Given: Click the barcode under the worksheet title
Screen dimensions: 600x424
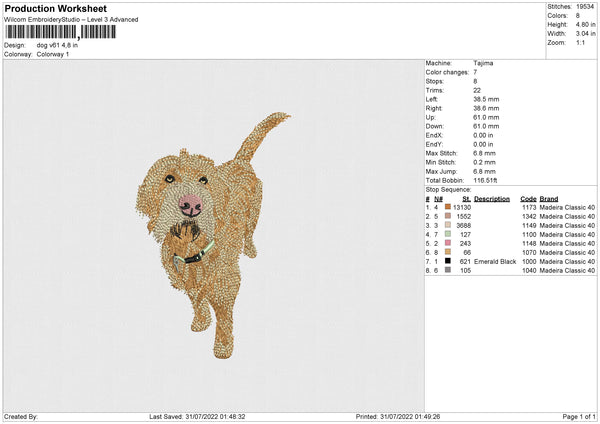Looking at the screenshot, I should (x=60, y=33).
